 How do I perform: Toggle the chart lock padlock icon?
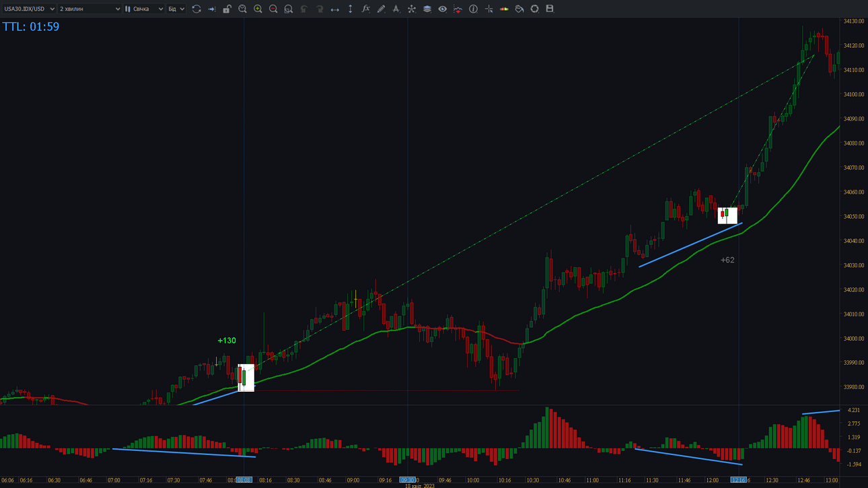pos(227,9)
